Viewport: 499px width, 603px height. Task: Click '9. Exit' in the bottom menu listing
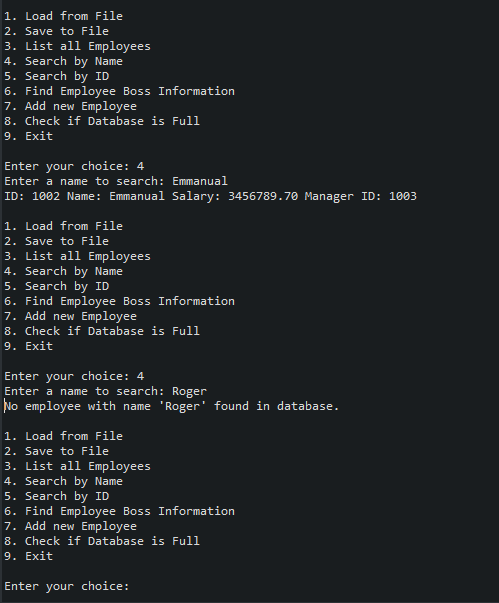(x=28, y=556)
